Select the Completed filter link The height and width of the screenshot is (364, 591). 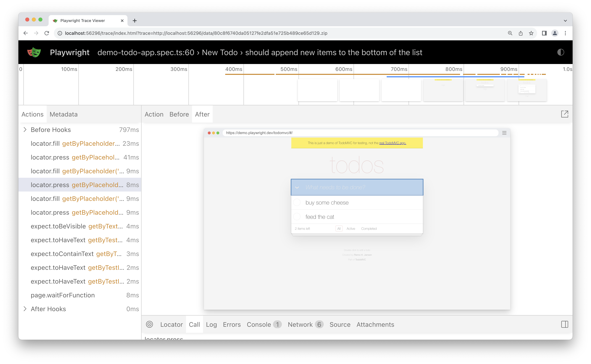(x=369, y=228)
